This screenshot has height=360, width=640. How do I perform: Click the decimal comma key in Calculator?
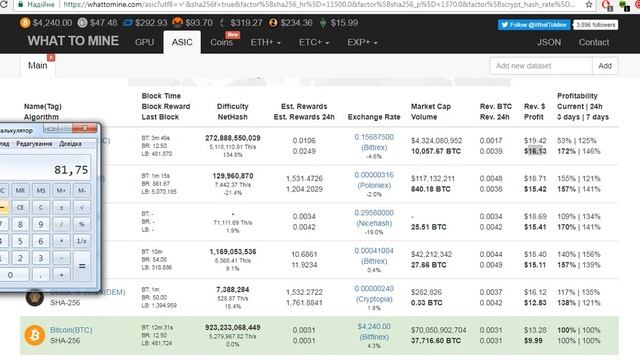point(41,275)
